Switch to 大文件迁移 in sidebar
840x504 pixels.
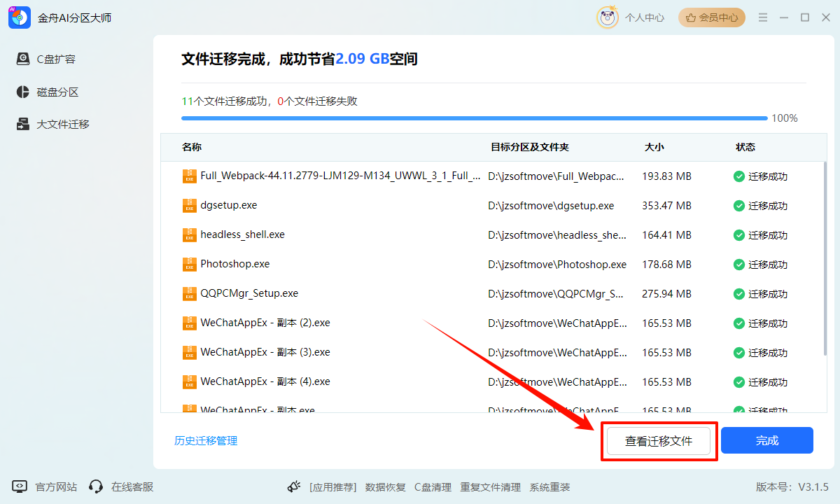click(63, 124)
